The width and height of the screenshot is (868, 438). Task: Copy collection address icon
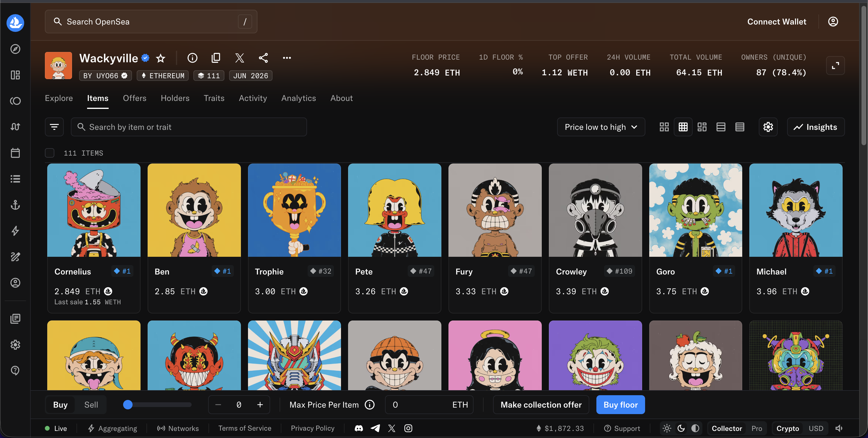[216, 58]
